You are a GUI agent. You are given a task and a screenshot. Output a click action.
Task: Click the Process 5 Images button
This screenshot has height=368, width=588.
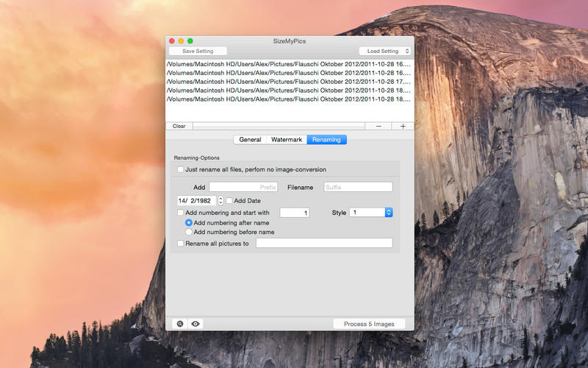pos(369,324)
